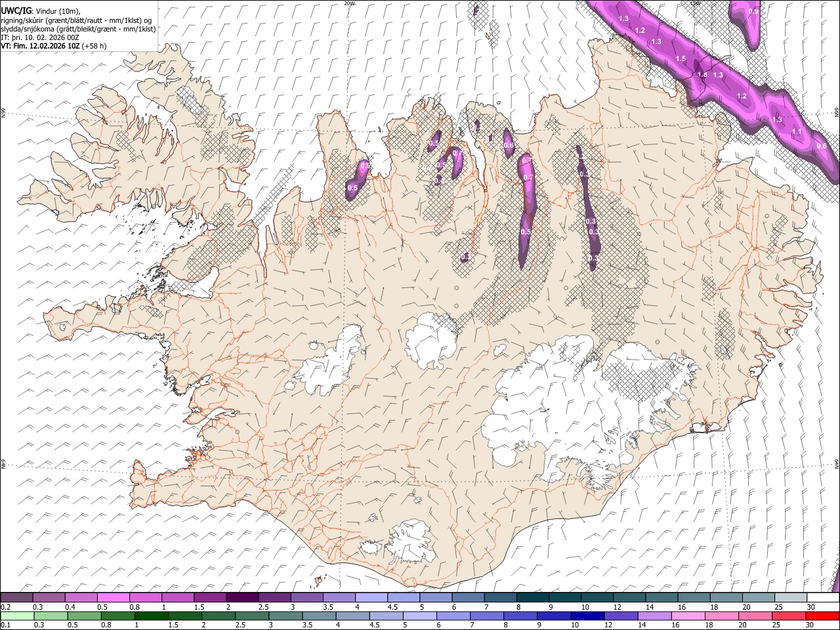The width and height of the screenshot is (840, 630).
Task: Select the lower legend swatch starting at 4
Action: point(352,616)
